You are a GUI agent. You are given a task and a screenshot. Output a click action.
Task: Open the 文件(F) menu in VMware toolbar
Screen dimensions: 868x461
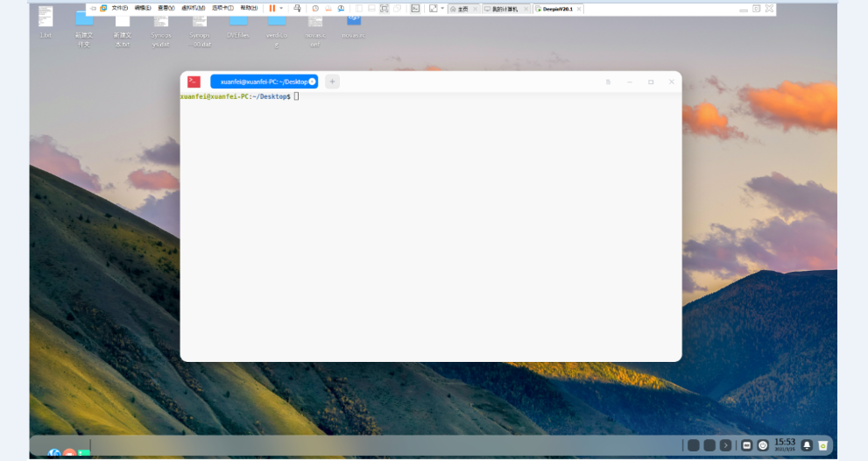(x=119, y=8)
